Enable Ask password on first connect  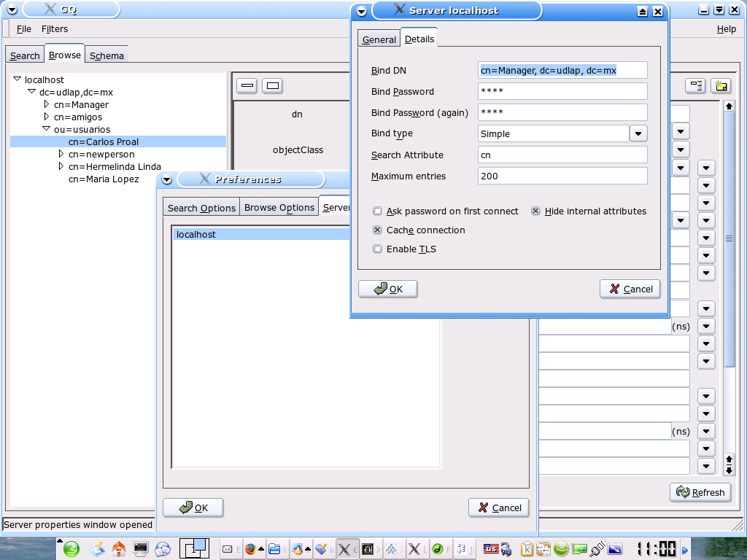click(x=378, y=211)
